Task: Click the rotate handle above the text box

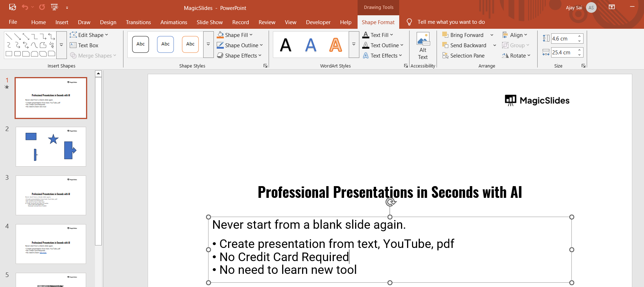Action: point(390,202)
